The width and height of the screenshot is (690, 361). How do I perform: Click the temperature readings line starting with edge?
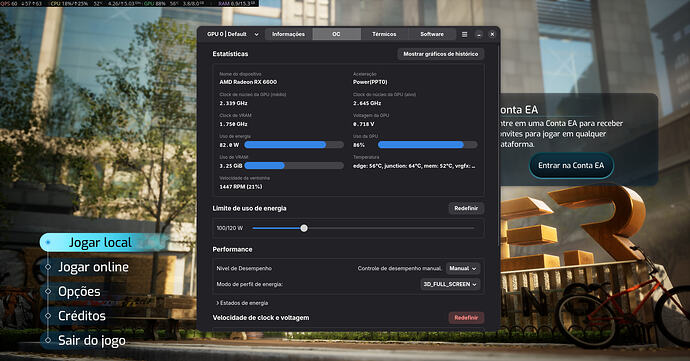(x=414, y=166)
